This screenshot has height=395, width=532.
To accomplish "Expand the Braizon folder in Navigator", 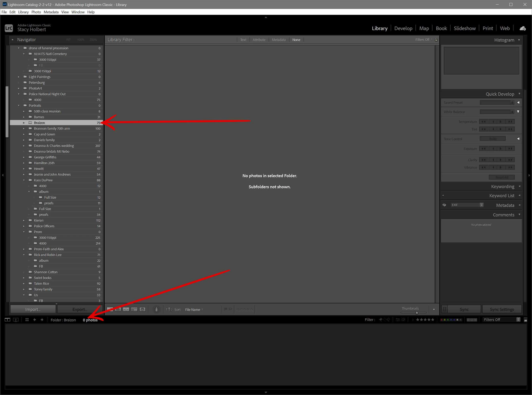I will [x=24, y=123].
